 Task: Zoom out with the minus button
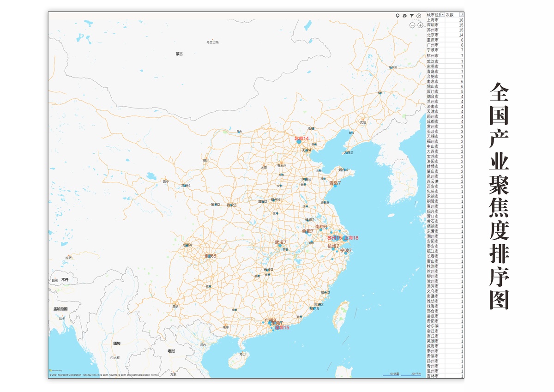413,25
